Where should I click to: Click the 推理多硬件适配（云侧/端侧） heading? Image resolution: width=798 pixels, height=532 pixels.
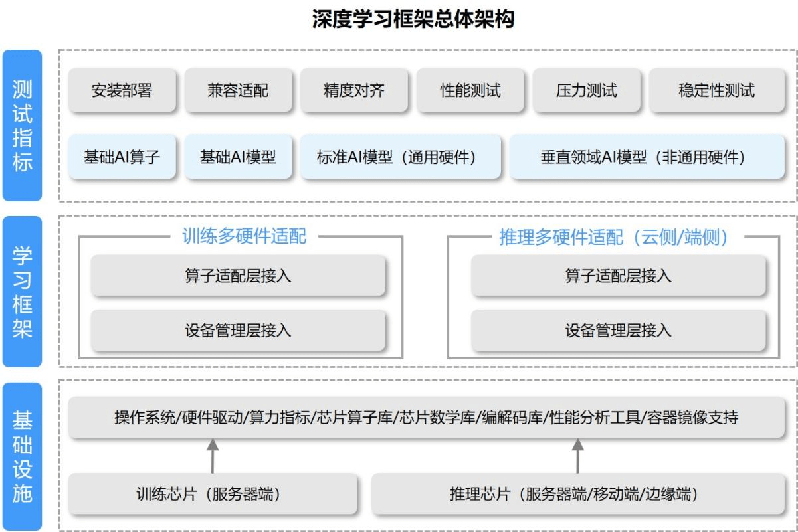pyautogui.click(x=613, y=238)
